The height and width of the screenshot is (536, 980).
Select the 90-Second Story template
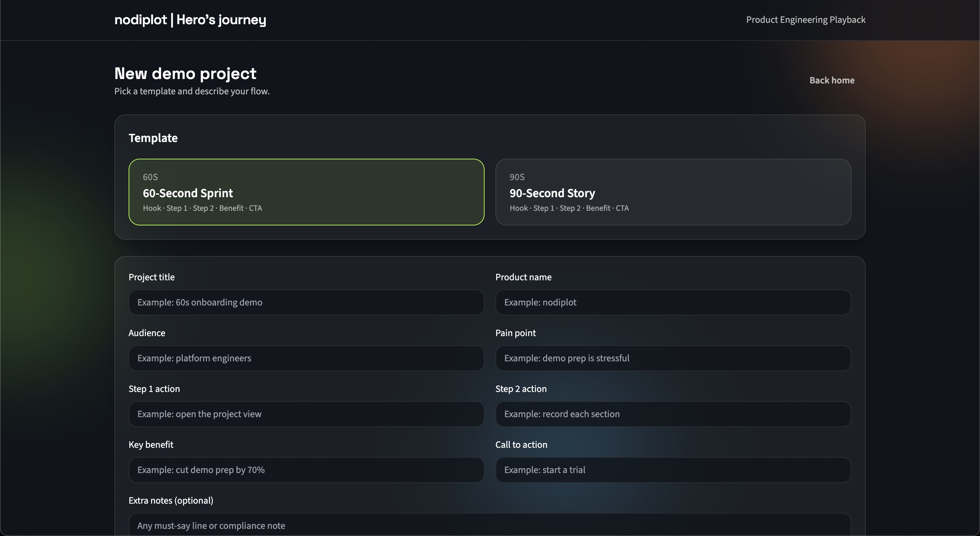(673, 192)
